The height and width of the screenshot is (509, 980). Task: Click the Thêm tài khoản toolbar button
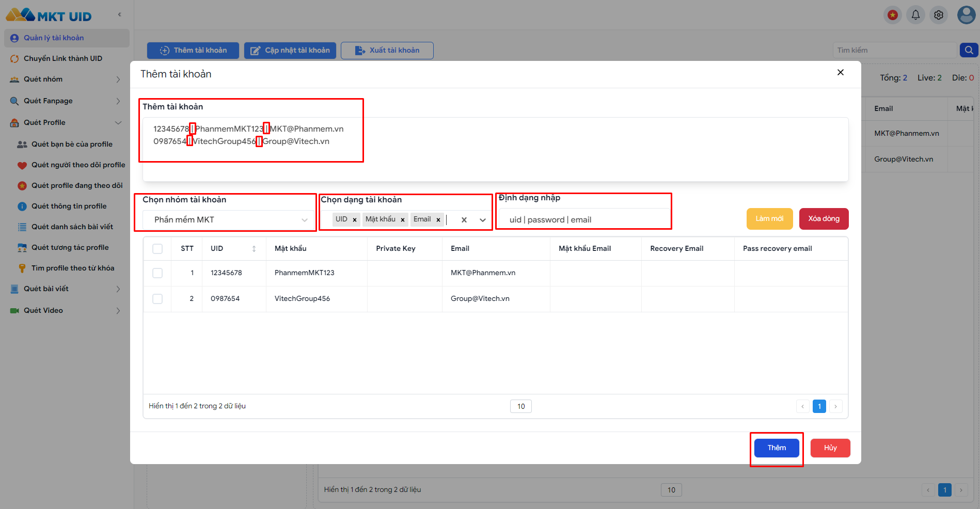point(193,51)
